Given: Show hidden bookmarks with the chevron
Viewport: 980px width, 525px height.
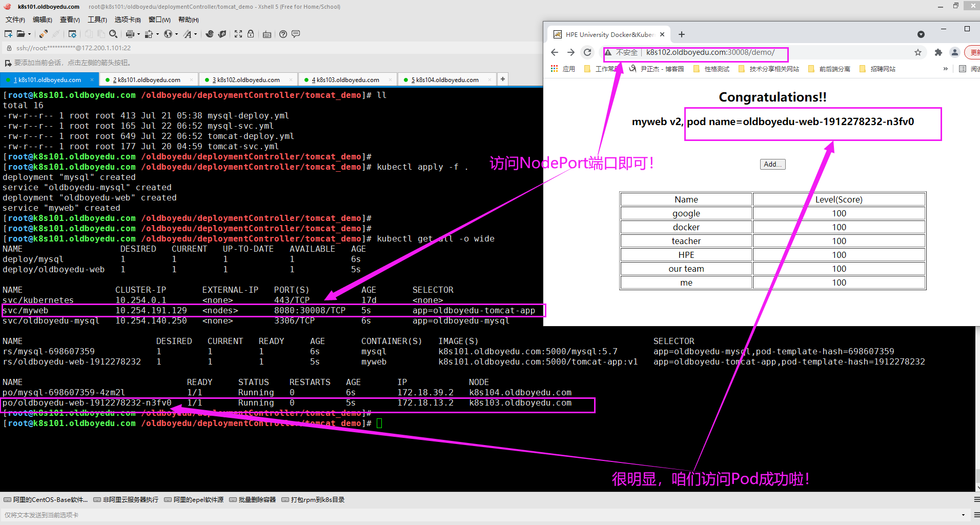Looking at the screenshot, I should tap(945, 69).
